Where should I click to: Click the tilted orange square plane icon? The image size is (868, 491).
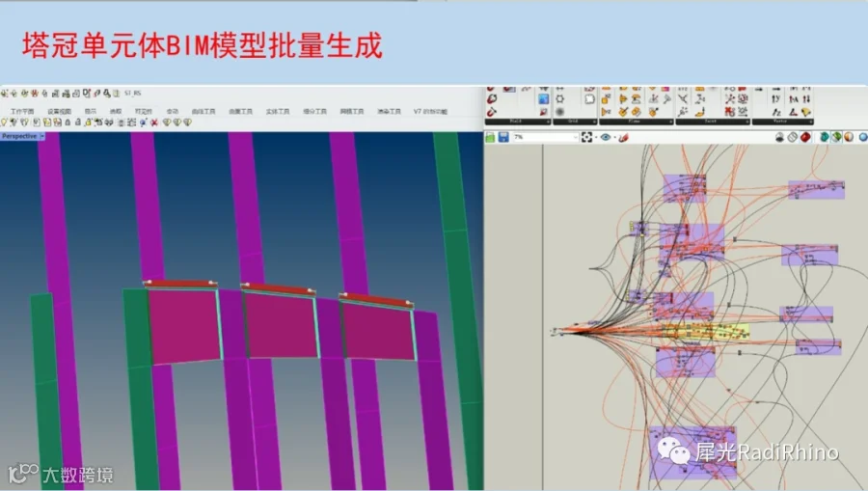pyautogui.click(x=637, y=111)
